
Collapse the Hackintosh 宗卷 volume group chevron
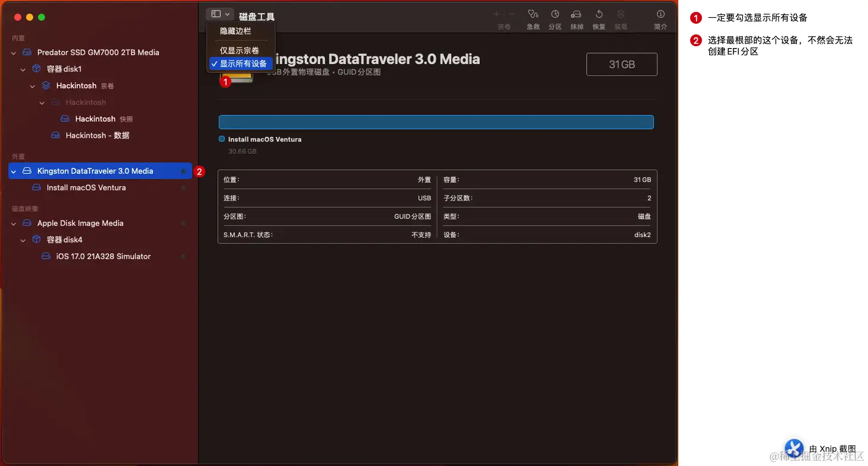click(33, 86)
